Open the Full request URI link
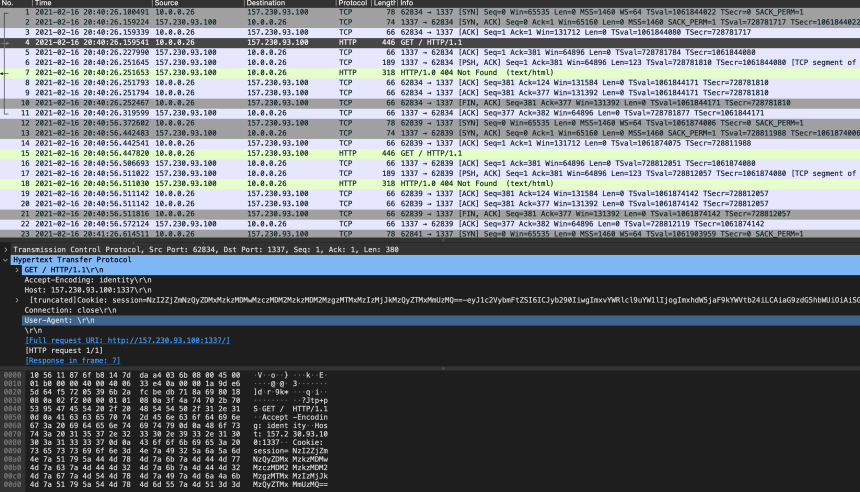 [127, 340]
